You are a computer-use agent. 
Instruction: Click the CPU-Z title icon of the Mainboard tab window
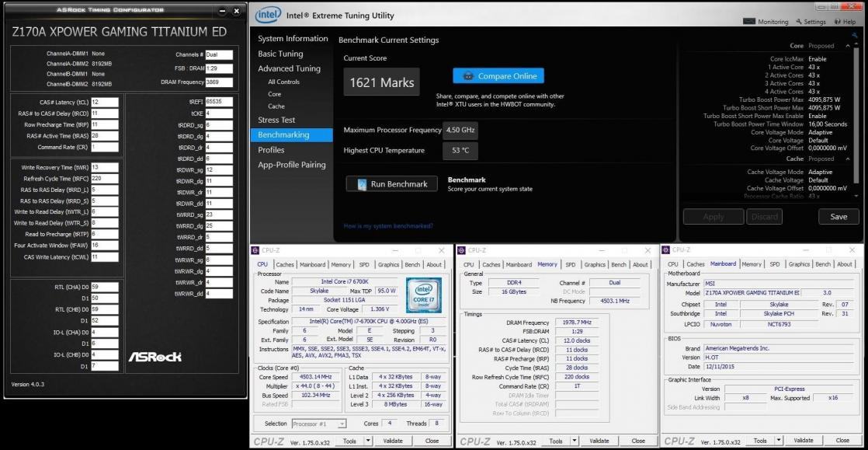[x=666, y=250]
